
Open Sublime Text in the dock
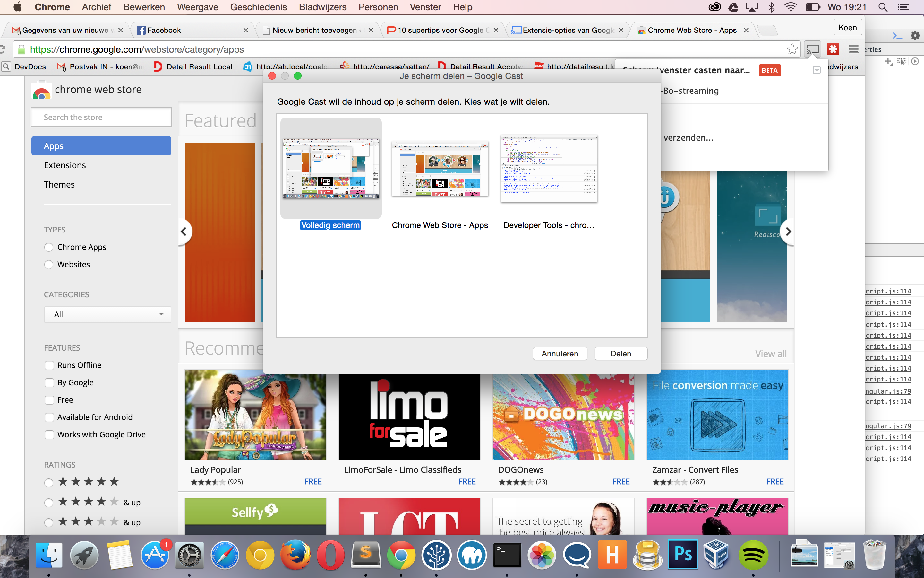pos(365,555)
